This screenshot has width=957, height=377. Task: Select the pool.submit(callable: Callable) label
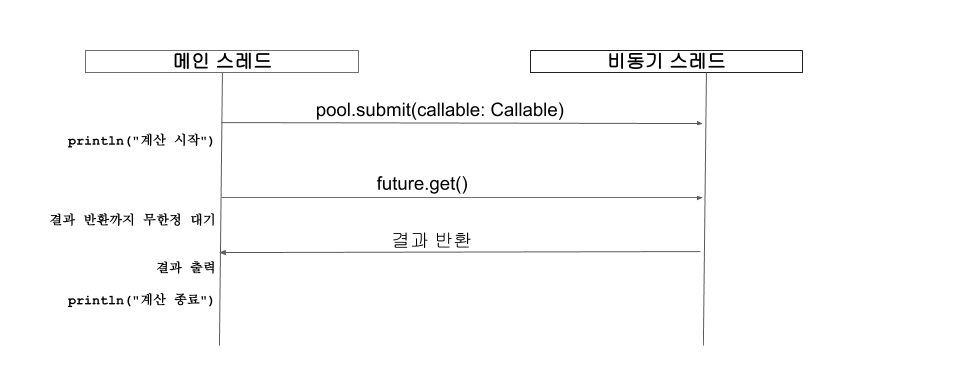pyautogui.click(x=440, y=110)
